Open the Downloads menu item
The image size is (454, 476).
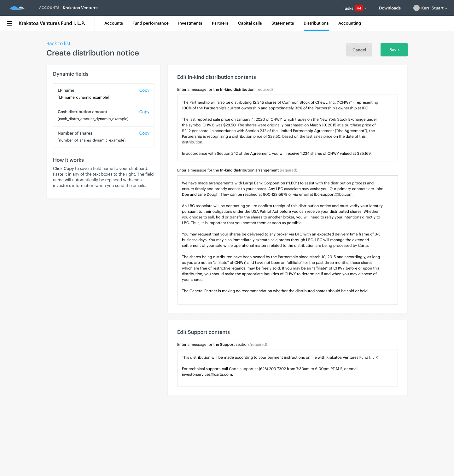point(390,8)
